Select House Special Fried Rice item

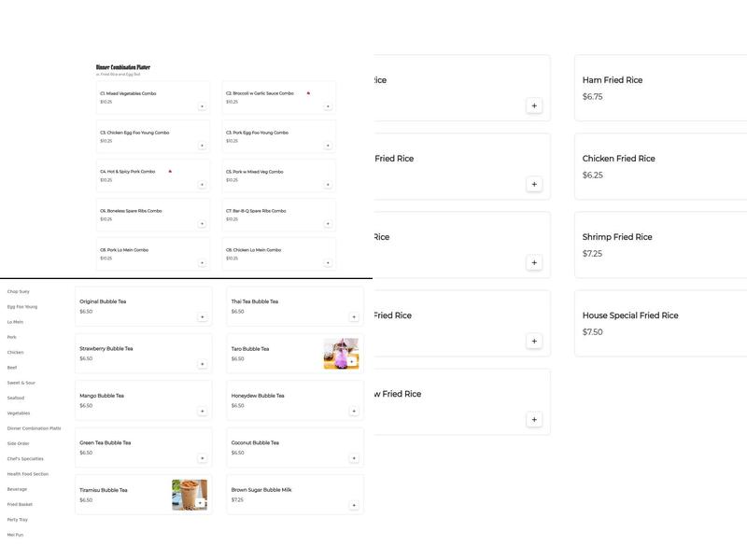(630, 315)
